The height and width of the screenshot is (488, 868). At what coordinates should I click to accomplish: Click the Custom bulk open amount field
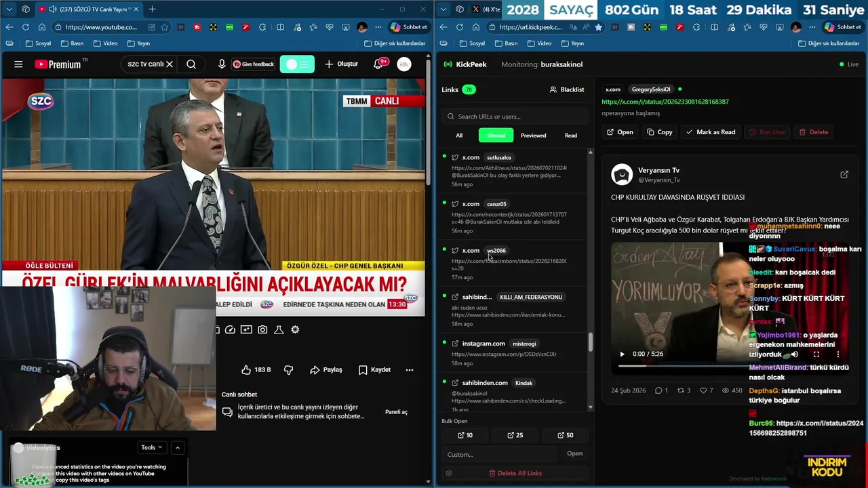tap(500, 454)
